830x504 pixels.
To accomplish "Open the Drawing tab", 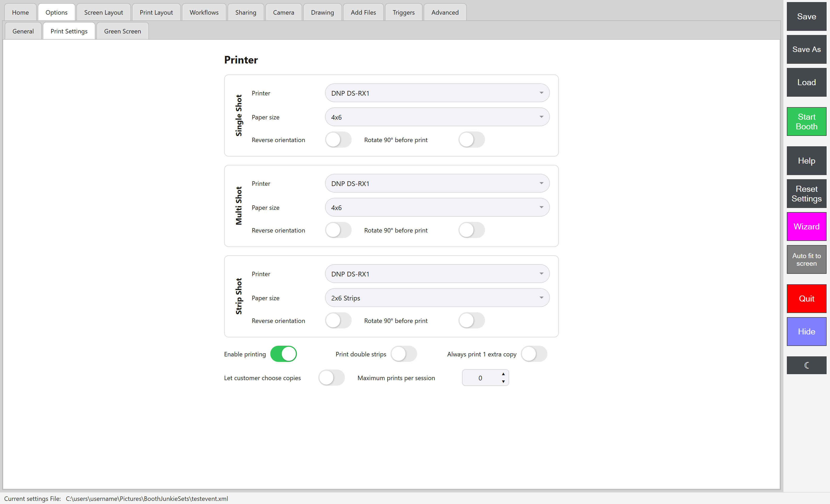I will pyautogui.click(x=322, y=12).
